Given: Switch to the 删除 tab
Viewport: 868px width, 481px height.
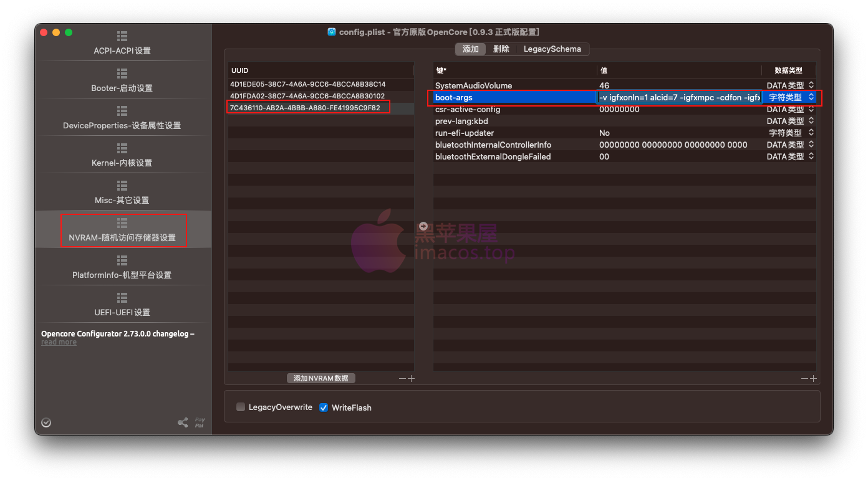Looking at the screenshot, I should 501,49.
